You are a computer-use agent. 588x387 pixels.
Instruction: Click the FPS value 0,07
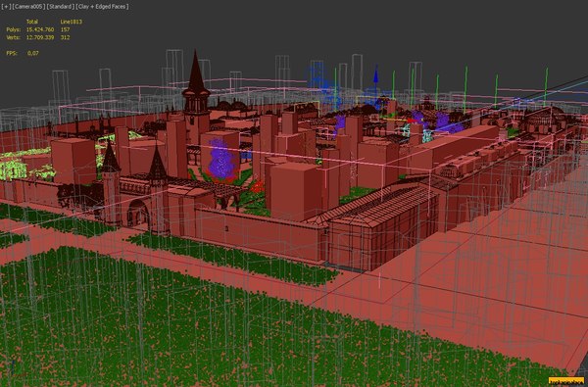[x=33, y=53]
